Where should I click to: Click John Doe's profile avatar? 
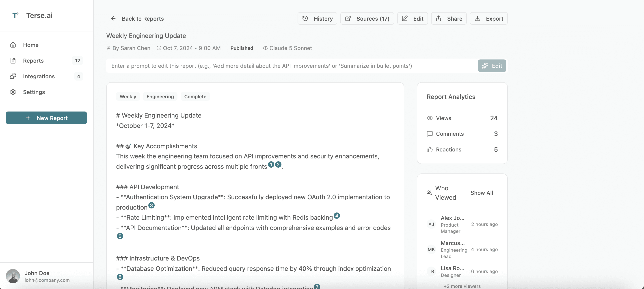tap(13, 276)
